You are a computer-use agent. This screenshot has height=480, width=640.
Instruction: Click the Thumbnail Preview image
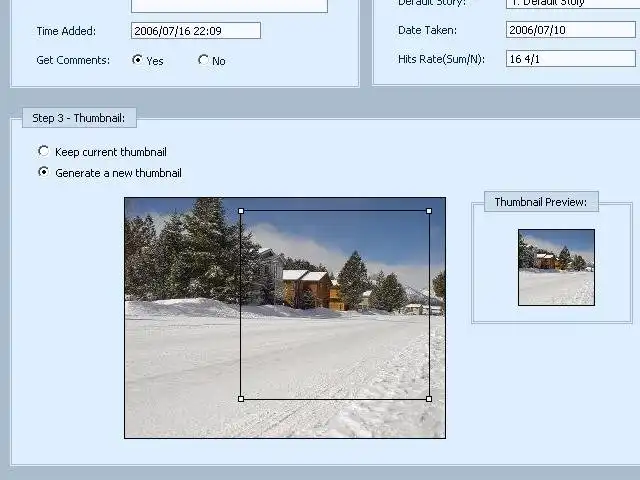pyautogui.click(x=556, y=267)
